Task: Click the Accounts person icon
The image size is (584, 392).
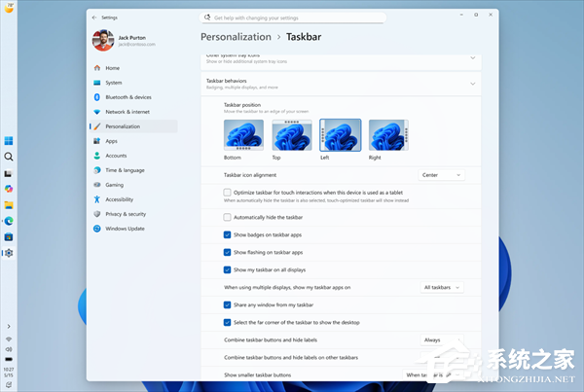Action: [x=97, y=156]
